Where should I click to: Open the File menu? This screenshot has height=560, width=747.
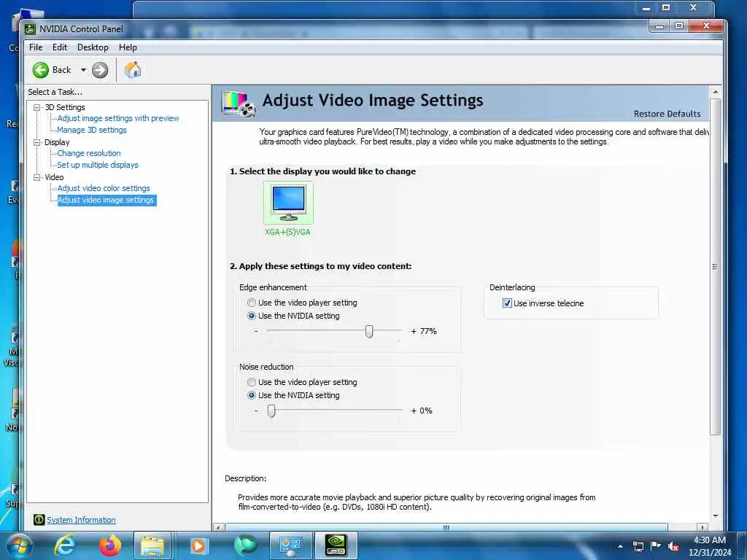pyautogui.click(x=36, y=47)
